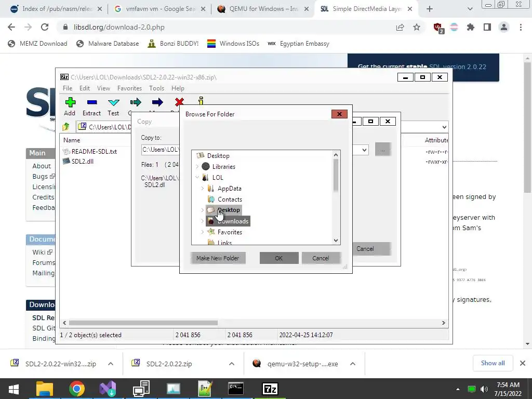Open Chrome three-dot menu

(521, 27)
